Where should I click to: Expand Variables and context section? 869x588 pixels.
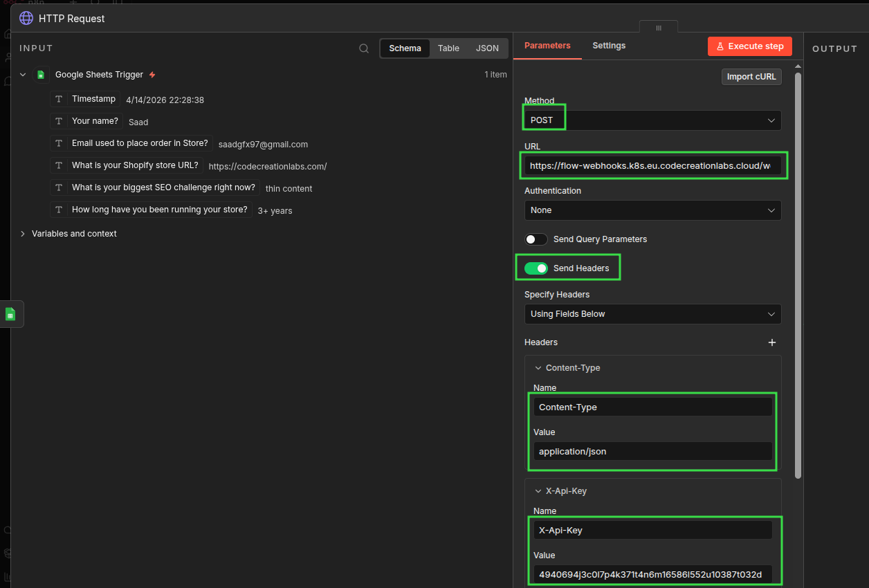coord(23,234)
